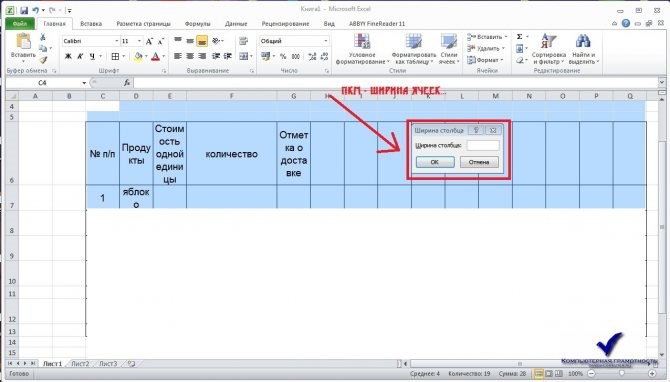Open Условное форматирование dropdown
This screenshot has height=382, width=670.
tap(362, 49)
